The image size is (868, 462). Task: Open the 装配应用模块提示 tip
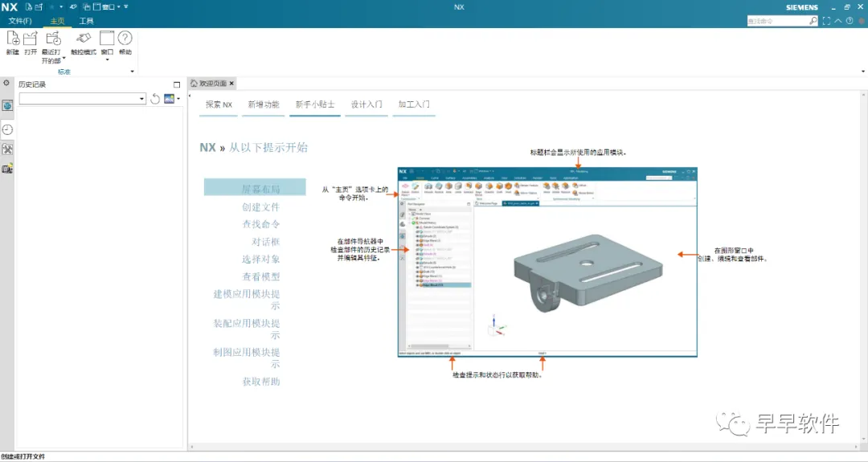pyautogui.click(x=247, y=329)
